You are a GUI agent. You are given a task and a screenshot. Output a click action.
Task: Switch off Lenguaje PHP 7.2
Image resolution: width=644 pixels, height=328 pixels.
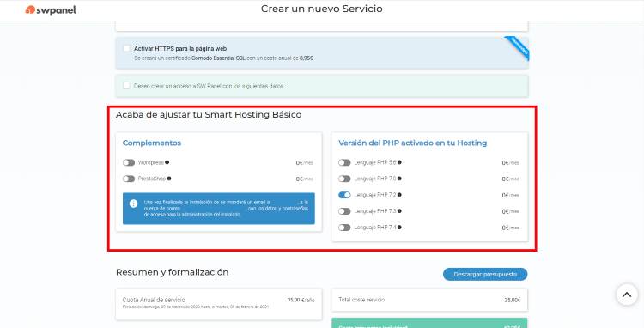click(344, 195)
